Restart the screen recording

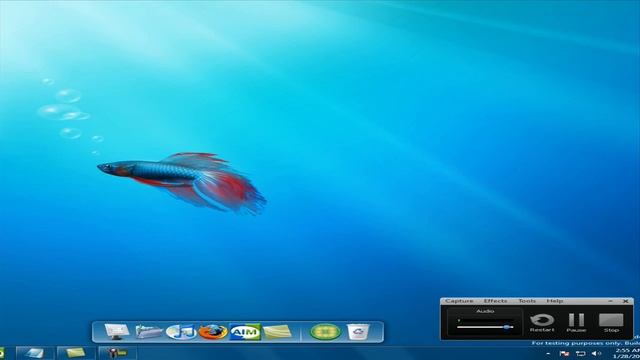coord(542,322)
